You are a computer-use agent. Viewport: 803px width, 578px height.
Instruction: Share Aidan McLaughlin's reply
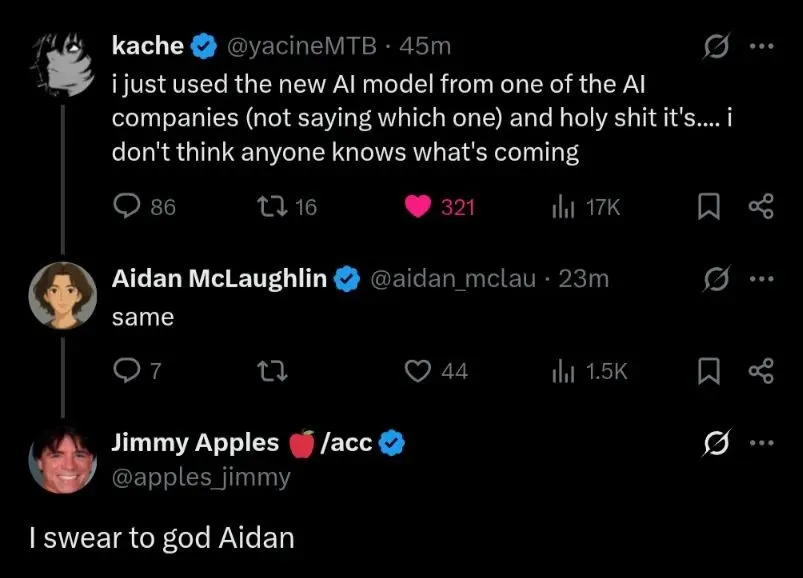761,371
